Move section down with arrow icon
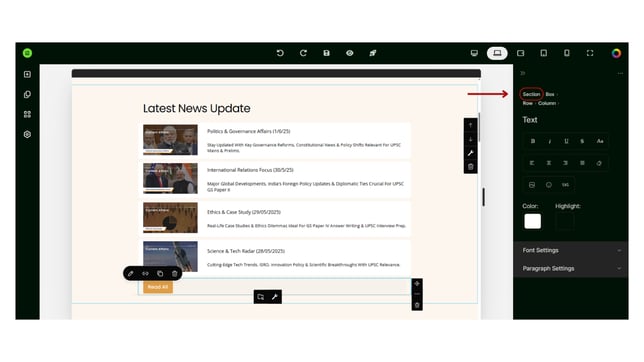The image size is (644, 362). tap(471, 139)
